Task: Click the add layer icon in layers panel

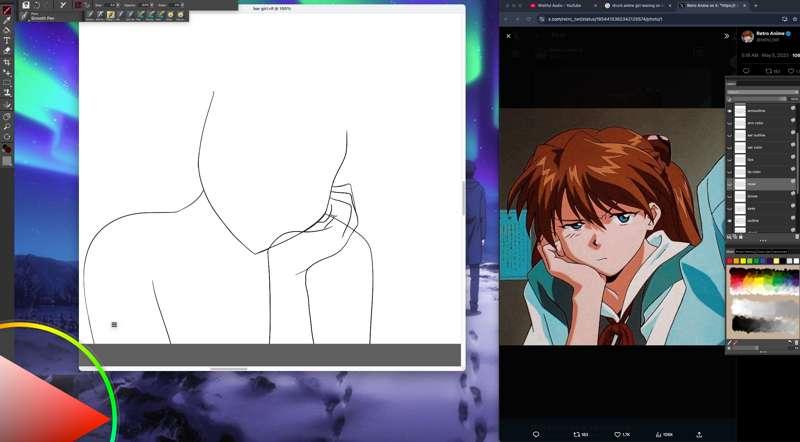Action: click(730, 237)
